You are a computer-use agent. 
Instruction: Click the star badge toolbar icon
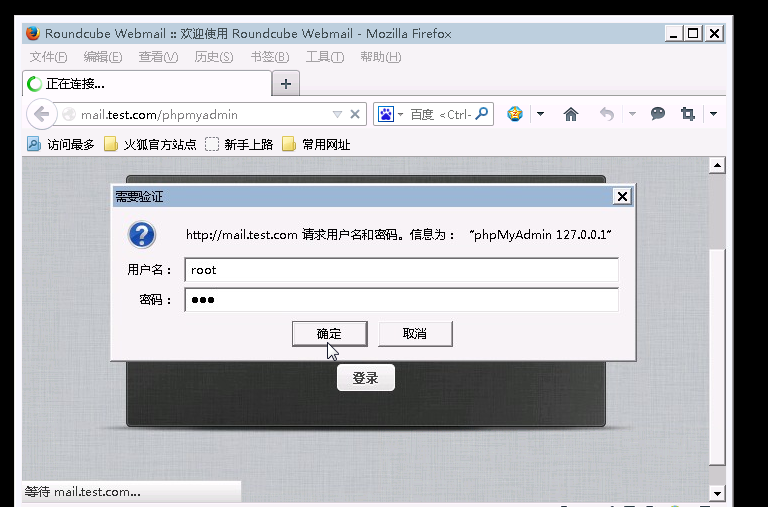pos(515,114)
